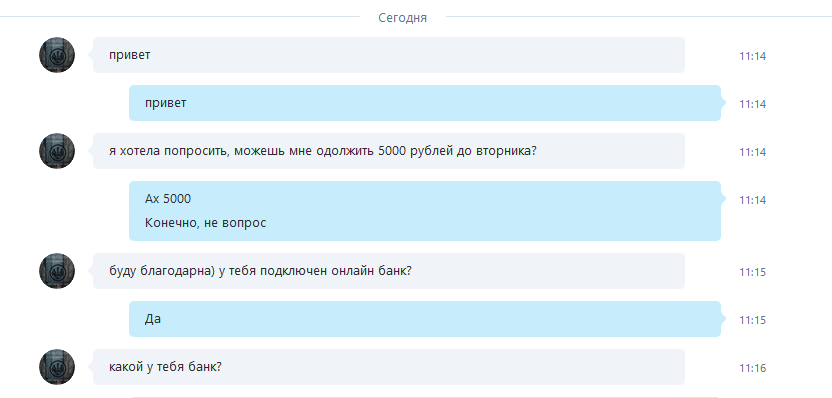Click 11:14 timestamp beside the outgoing "привет"
832x398 pixels.
(x=752, y=104)
